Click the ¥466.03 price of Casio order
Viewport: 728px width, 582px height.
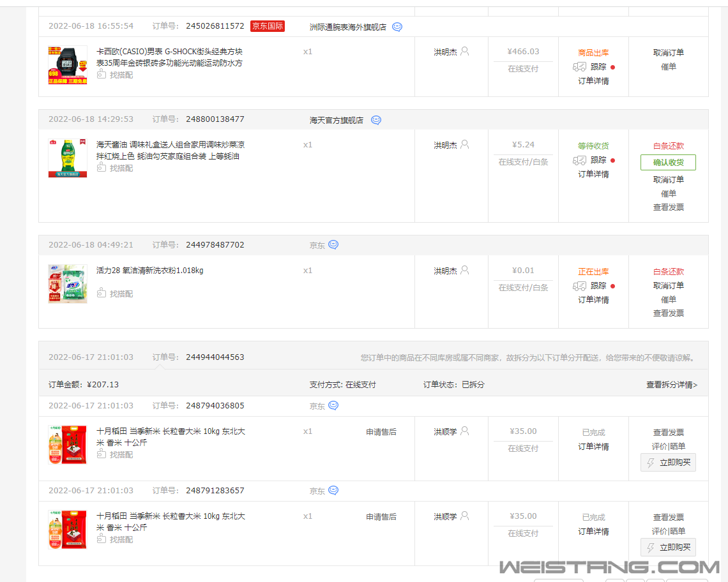[523, 52]
